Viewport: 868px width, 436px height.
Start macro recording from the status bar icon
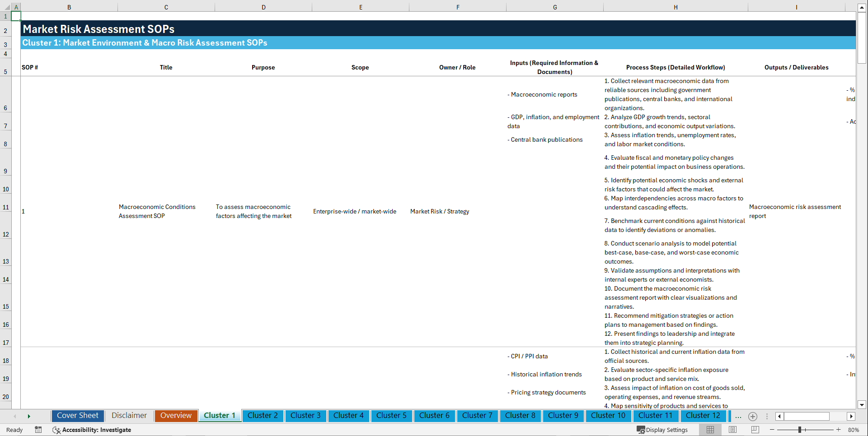[x=38, y=430]
